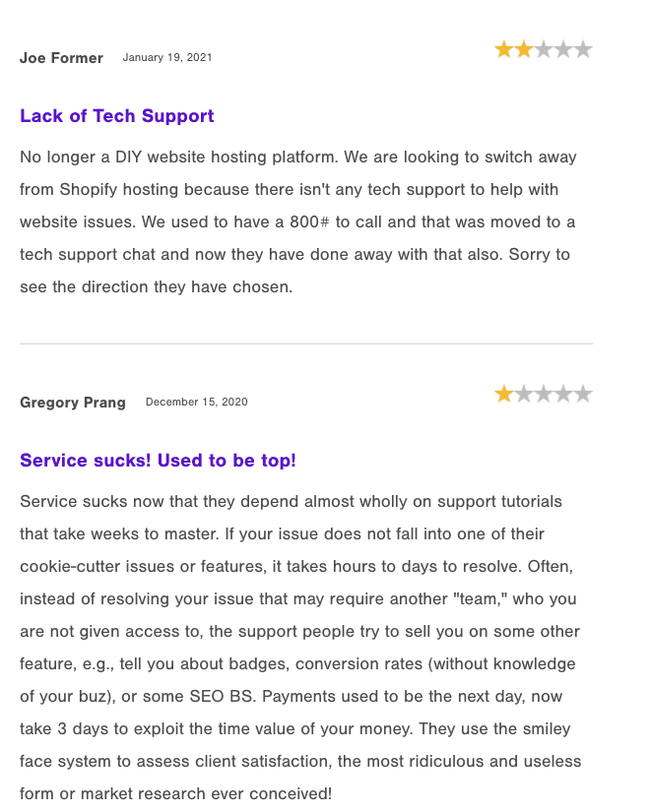Open the "Lack of Tech Support" review title
Image resolution: width=650 pixels, height=812 pixels.
point(116,116)
